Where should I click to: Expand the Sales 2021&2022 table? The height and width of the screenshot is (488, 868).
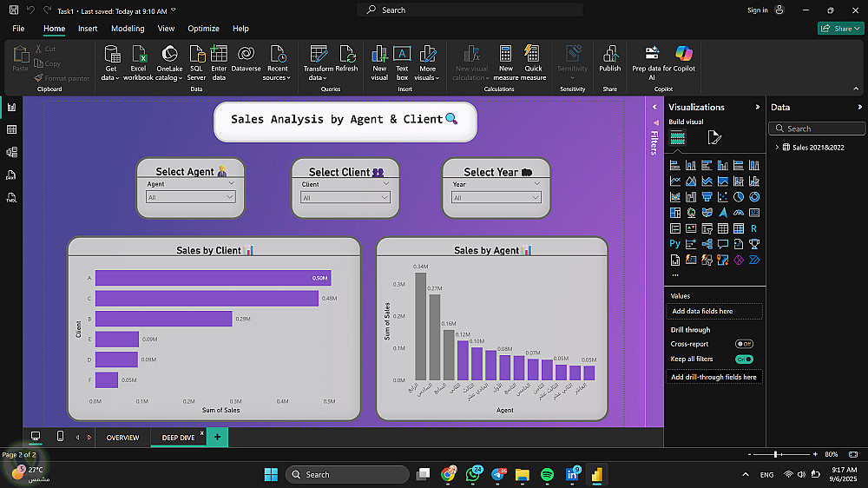tap(777, 148)
